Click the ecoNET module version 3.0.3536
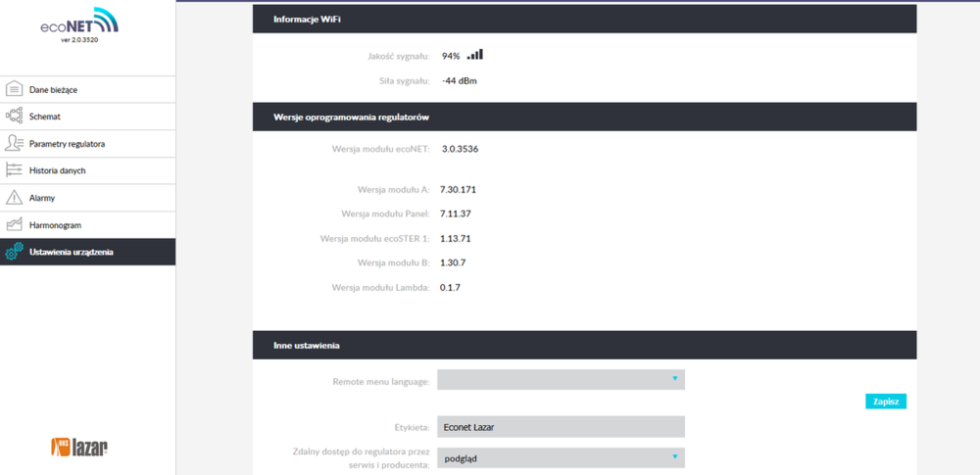This screenshot has width=980, height=475. coord(460,149)
